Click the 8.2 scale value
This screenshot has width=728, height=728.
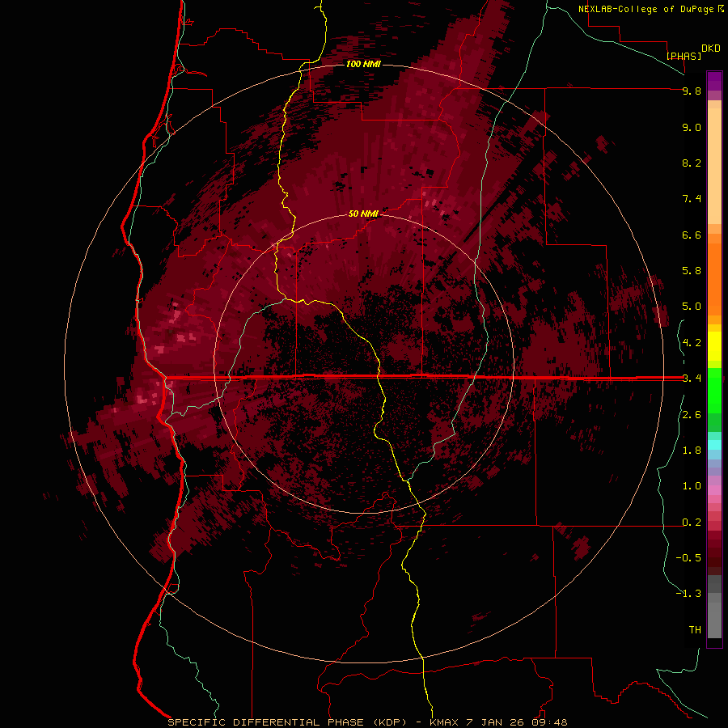pyautogui.click(x=692, y=163)
